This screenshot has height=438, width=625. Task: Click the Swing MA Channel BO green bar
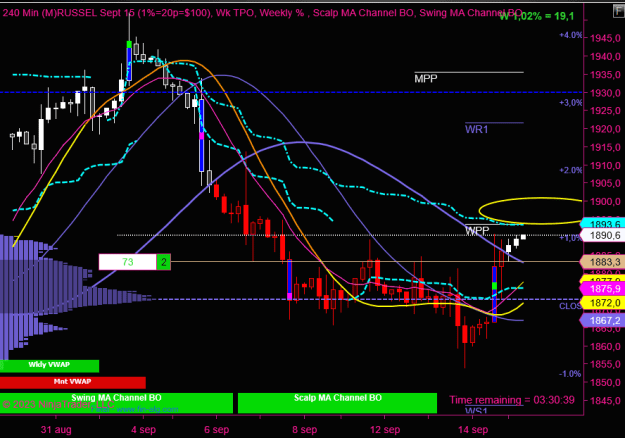coord(116,403)
